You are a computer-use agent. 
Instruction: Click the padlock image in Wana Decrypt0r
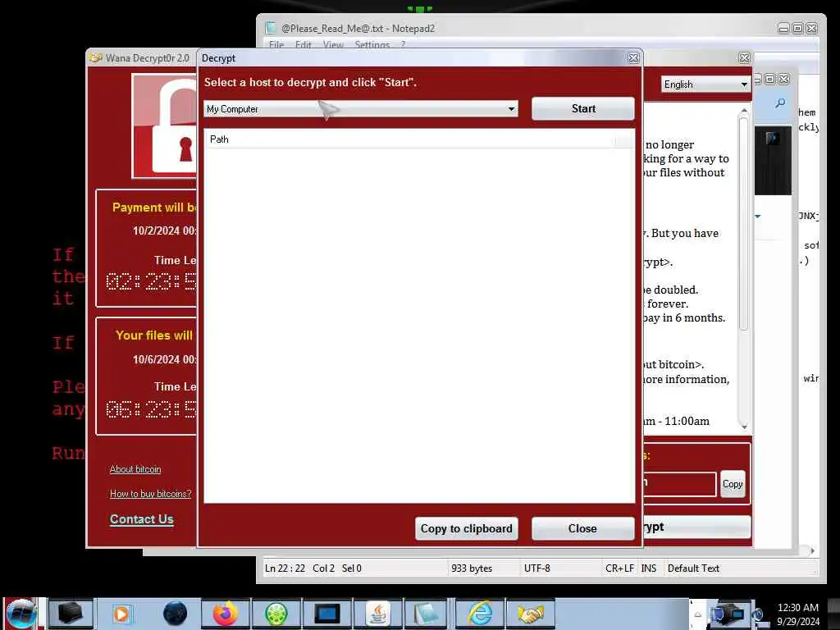click(165, 126)
